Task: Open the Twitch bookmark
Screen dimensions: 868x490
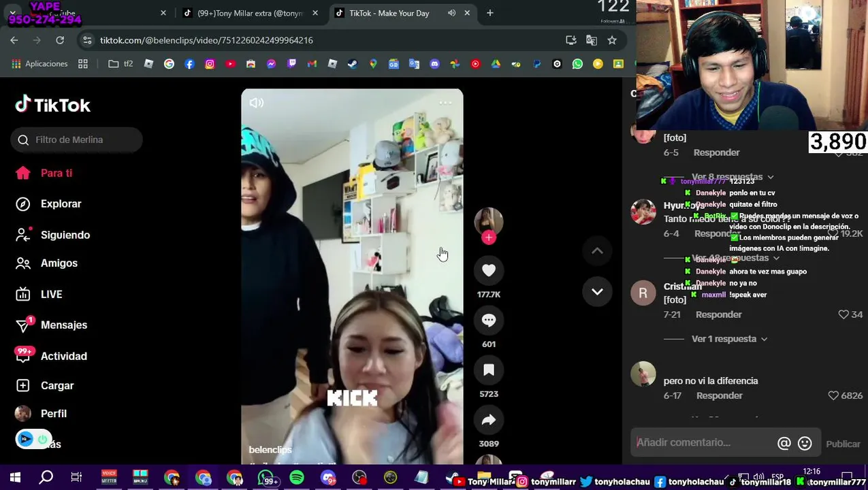Action: [291, 63]
